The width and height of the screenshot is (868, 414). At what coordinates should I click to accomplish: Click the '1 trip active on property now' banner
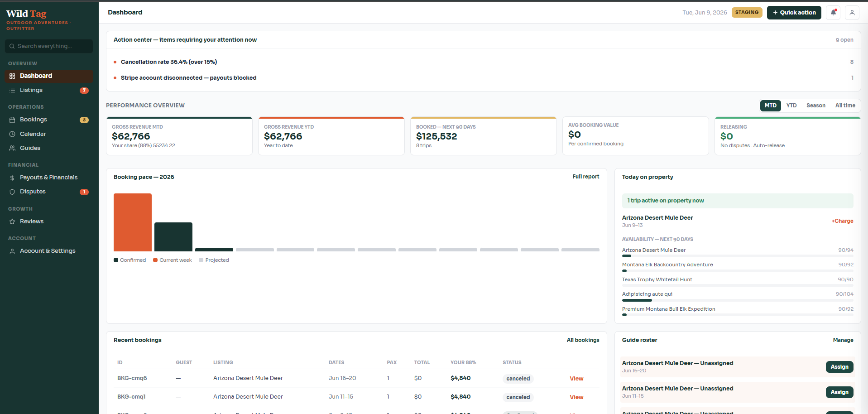[x=738, y=201]
